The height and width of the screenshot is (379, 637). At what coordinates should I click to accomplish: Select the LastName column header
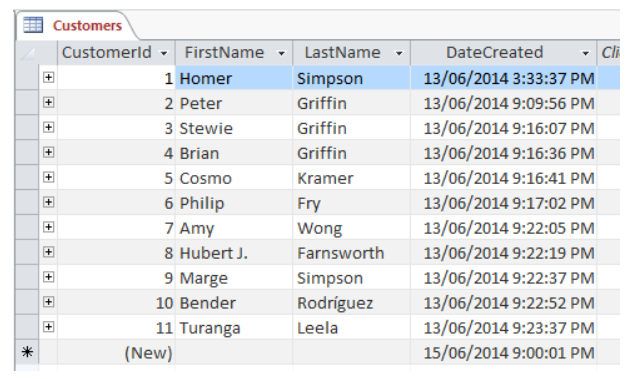351,53
